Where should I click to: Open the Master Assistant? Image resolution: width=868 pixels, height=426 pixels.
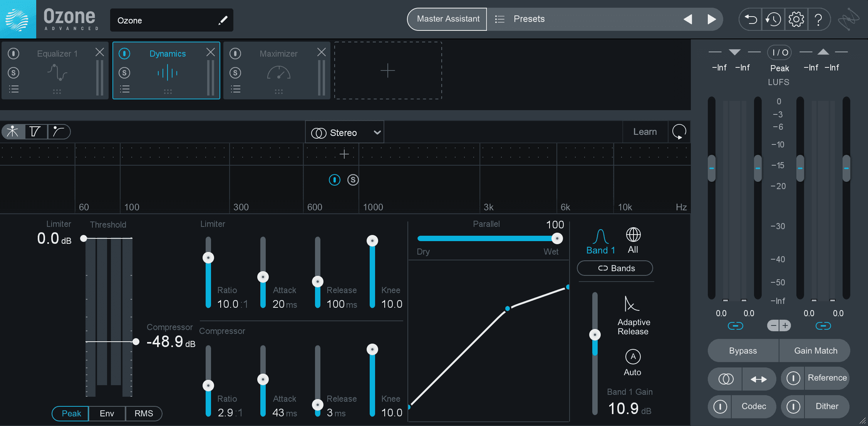click(447, 19)
